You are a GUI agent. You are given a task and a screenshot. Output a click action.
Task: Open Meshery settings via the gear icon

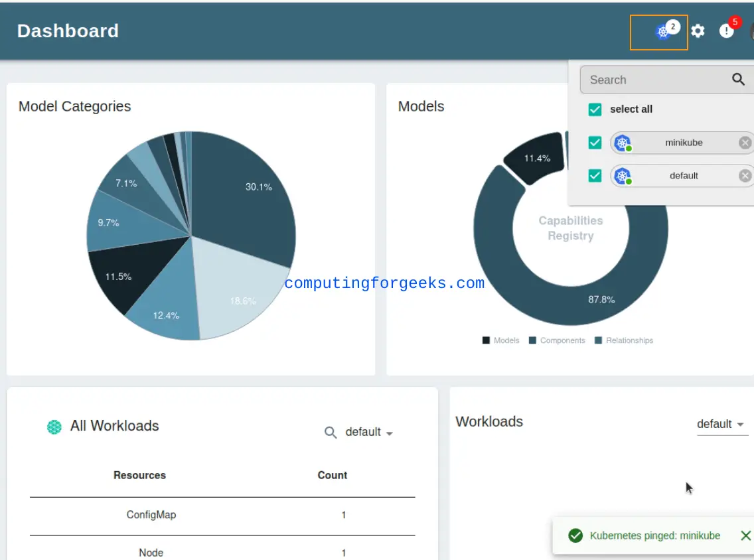(698, 31)
